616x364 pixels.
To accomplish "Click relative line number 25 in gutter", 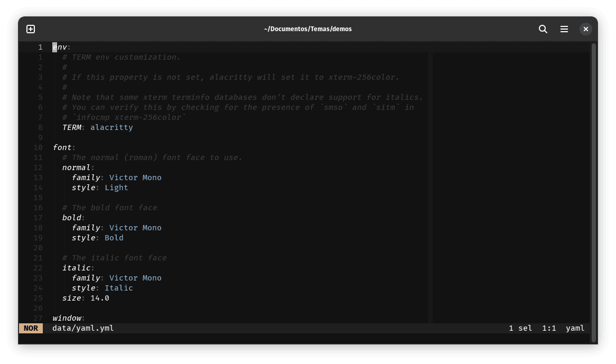I will point(38,298).
